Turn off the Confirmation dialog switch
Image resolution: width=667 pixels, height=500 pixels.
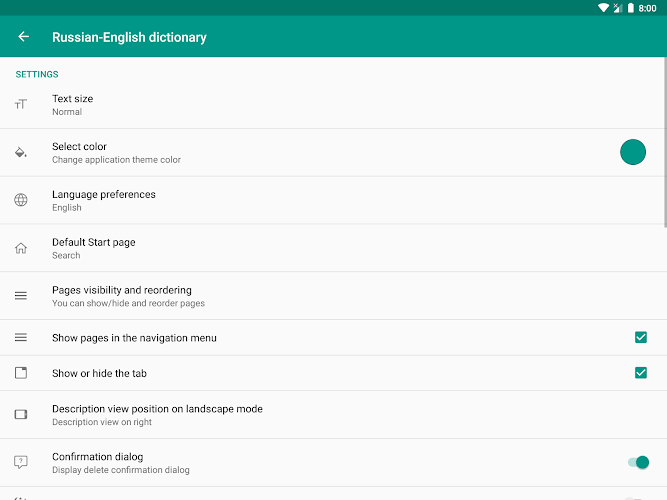(x=638, y=462)
